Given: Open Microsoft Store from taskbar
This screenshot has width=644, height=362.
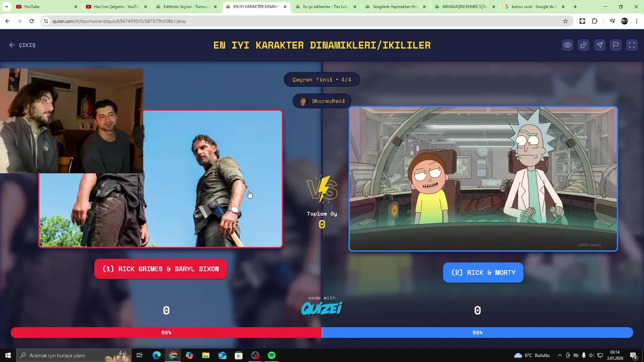Looking at the screenshot, I should pos(238,355).
